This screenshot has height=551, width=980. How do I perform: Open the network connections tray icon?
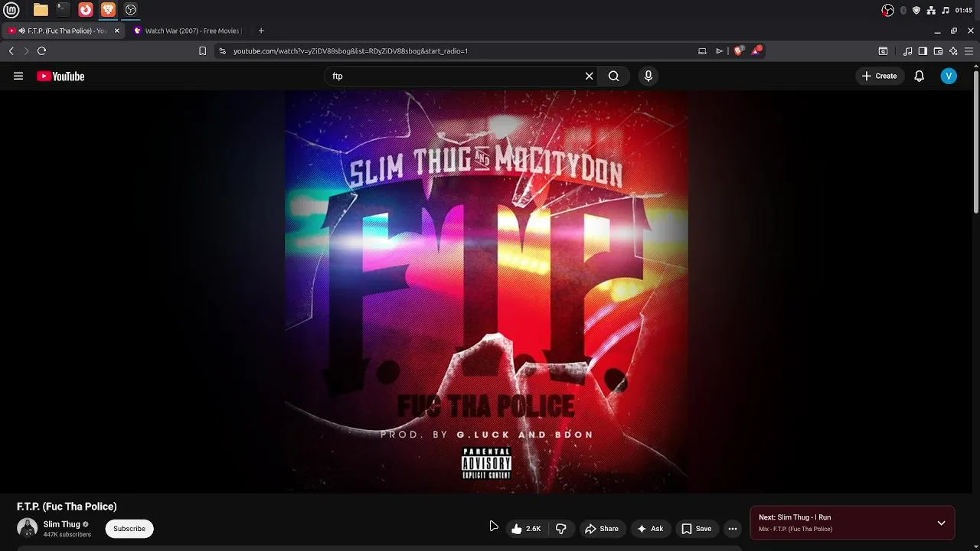point(931,10)
